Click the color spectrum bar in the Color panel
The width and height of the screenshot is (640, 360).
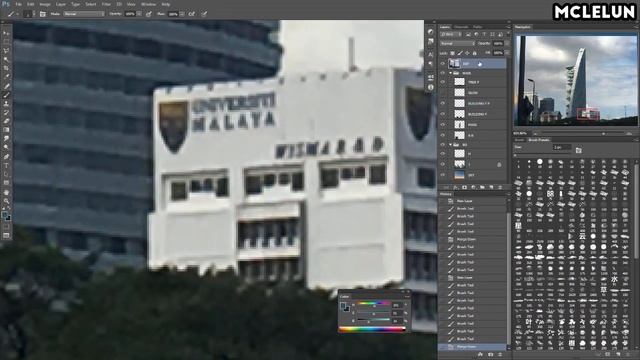point(372,329)
